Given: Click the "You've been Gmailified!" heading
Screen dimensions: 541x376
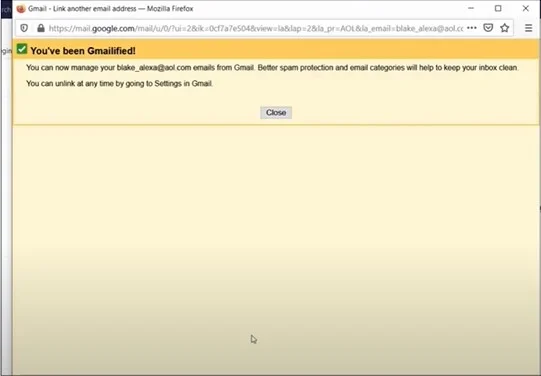Looking at the screenshot, I should point(83,51).
